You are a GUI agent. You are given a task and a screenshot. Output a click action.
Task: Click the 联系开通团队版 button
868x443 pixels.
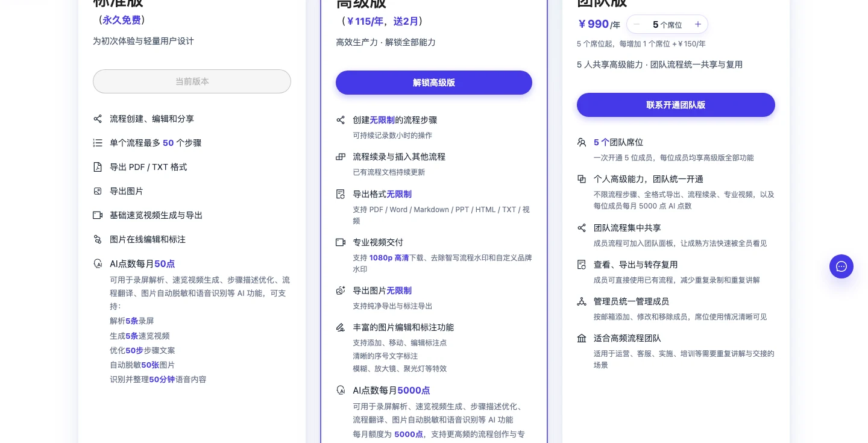676,105
